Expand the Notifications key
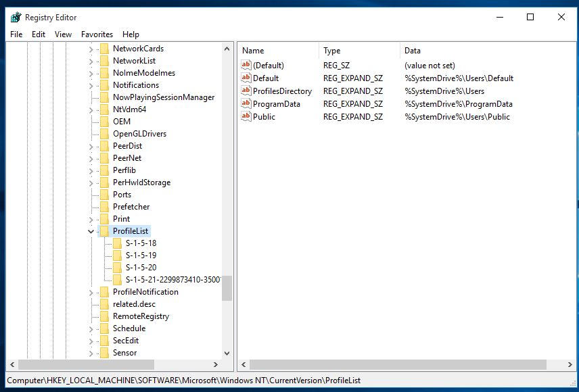This screenshot has height=392, width=579. (x=91, y=86)
